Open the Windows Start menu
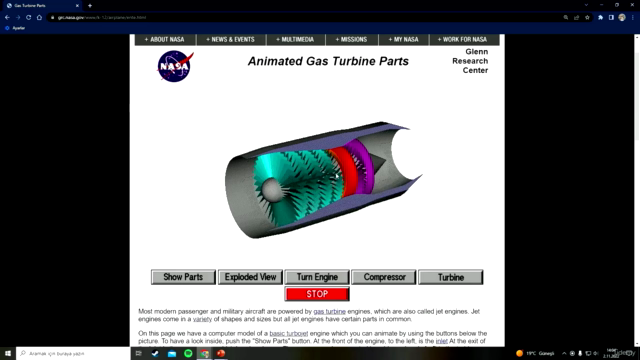Viewport: 640px width, 360px height. tap(8, 353)
